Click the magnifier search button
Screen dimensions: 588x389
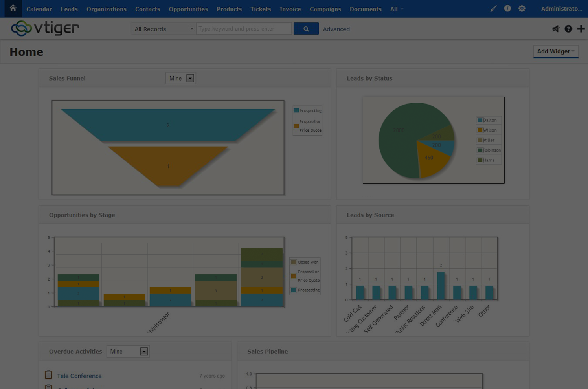(x=306, y=29)
